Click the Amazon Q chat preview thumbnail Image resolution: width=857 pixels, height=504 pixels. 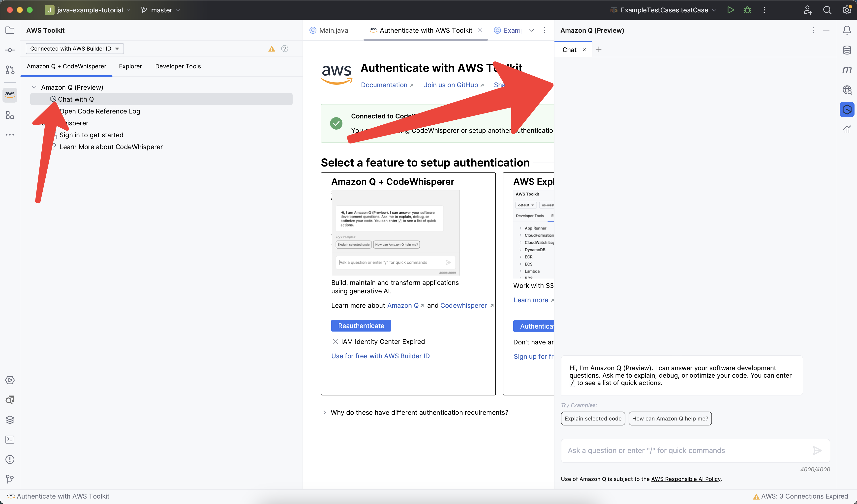[x=396, y=233]
